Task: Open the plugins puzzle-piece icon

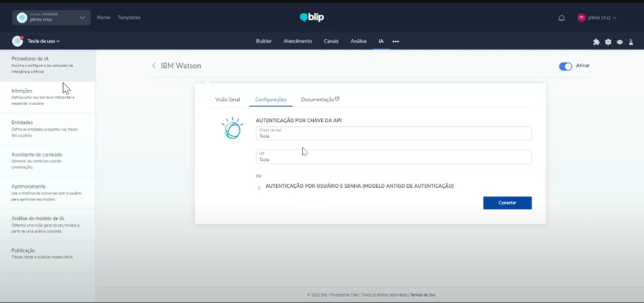Action: pos(596,42)
